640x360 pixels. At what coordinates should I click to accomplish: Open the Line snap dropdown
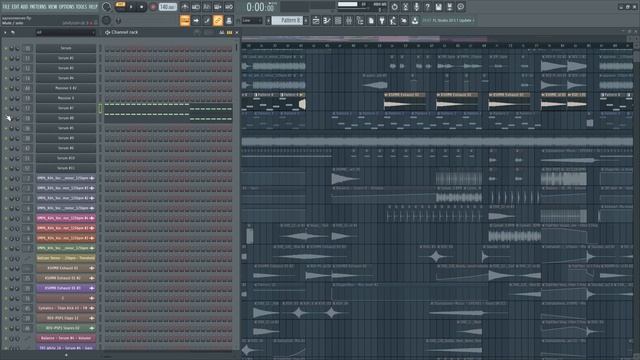(252, 20)
